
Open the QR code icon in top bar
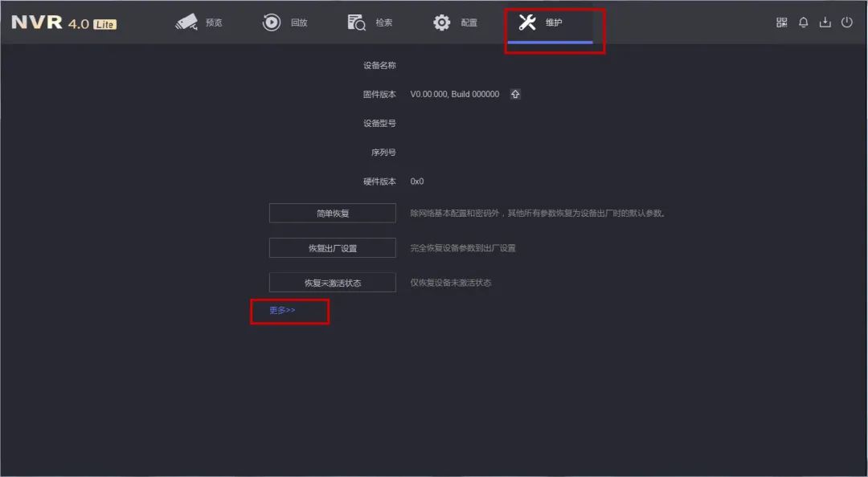pyautogui.click(x=782, y=22)
